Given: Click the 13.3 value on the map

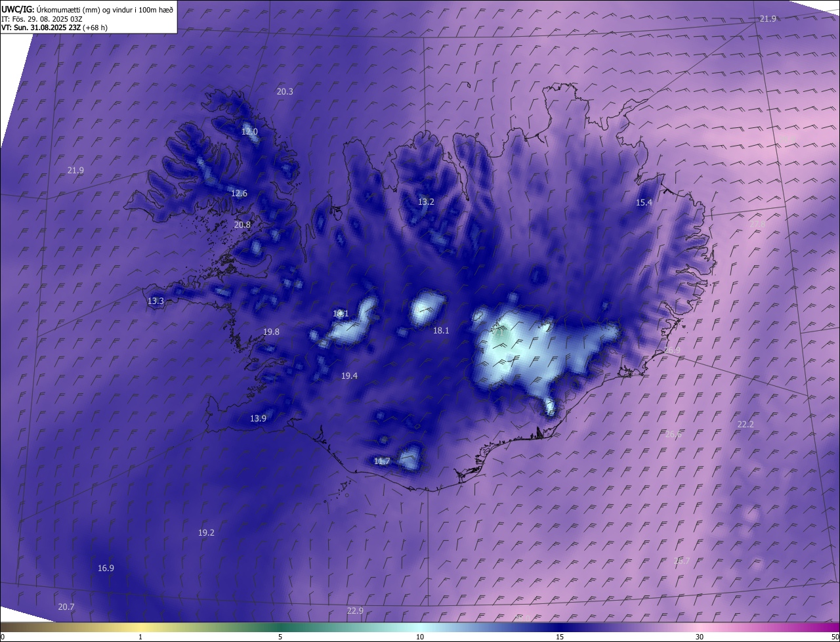Looking at the screenshot, I should [156, 301].
